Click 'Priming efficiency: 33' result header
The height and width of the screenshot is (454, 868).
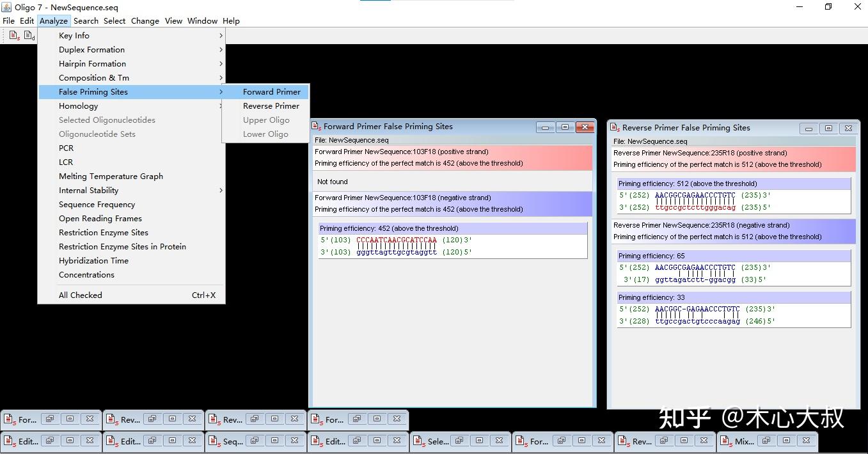point(734,297)
